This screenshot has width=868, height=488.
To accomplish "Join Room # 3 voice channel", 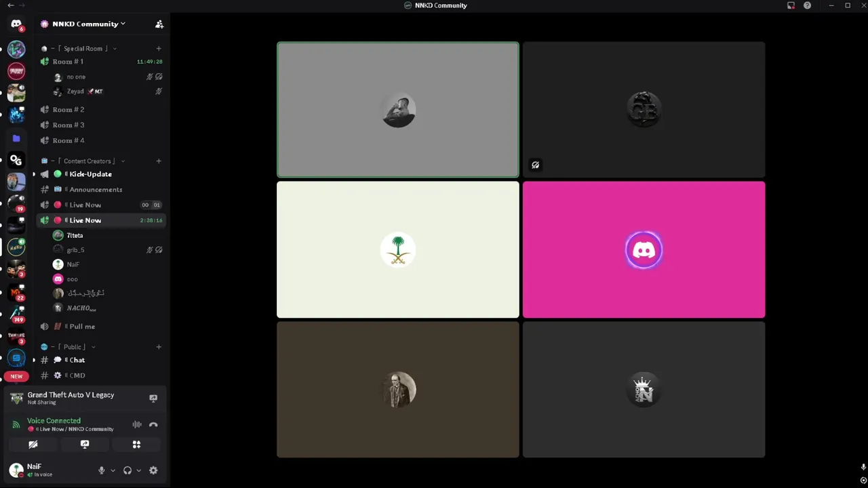I will click(100, 125).
